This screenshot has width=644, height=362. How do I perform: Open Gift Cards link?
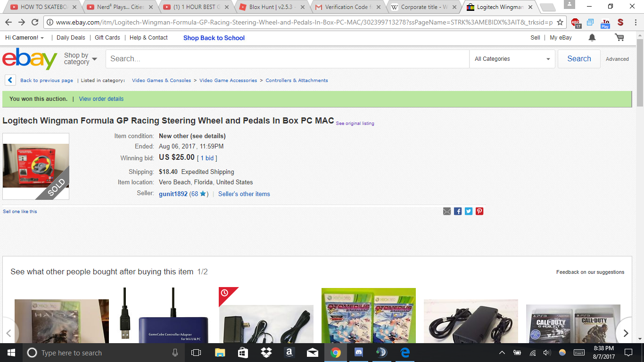(107, 38)
